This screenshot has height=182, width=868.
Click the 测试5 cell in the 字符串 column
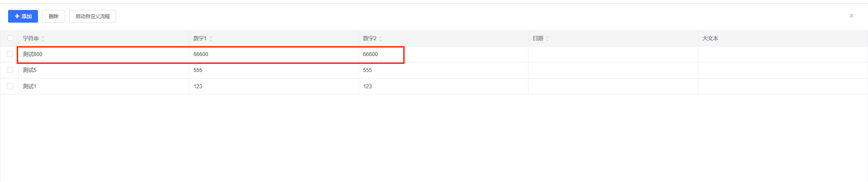point(30,70)
